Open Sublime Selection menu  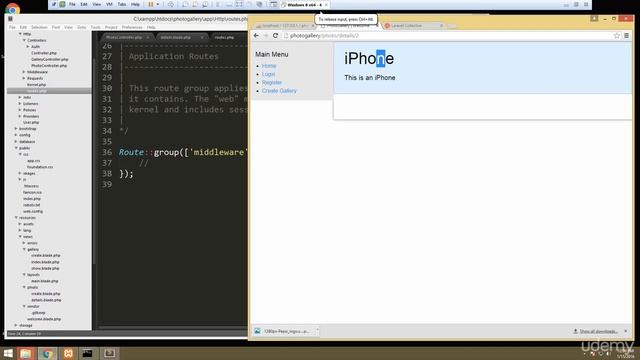[39, 27]
